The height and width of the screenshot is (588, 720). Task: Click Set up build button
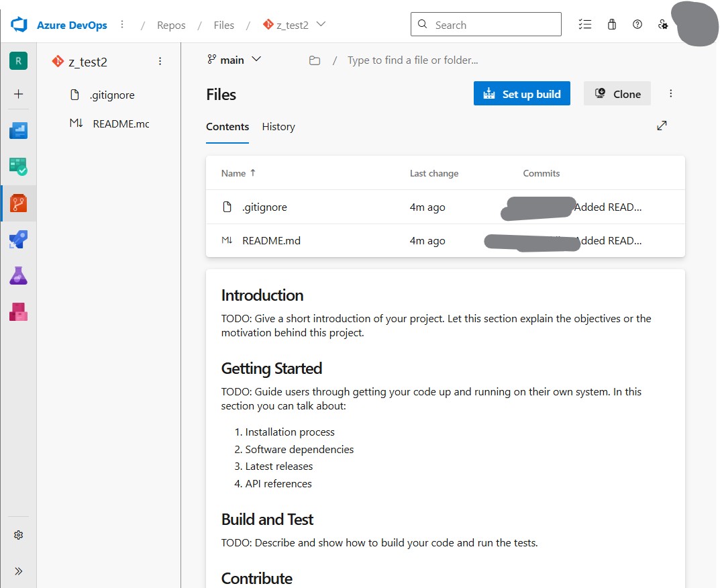coord(521,94)
